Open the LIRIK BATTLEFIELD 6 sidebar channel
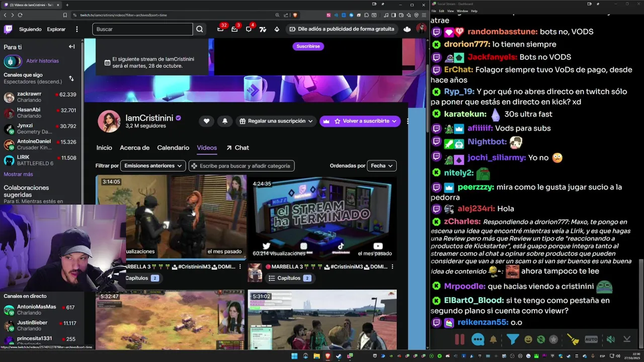Image resolution: width=644 pixels, height=362 pixels. coord(40,160)
